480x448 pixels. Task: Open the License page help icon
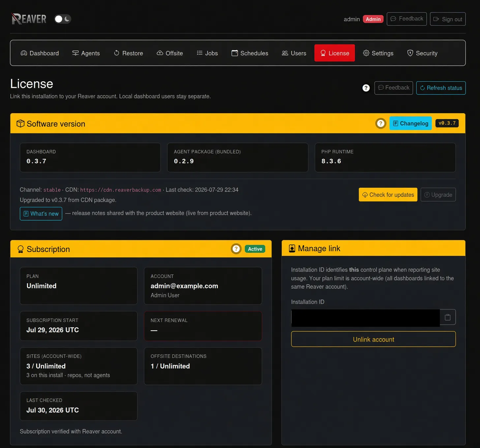(366, 88)
